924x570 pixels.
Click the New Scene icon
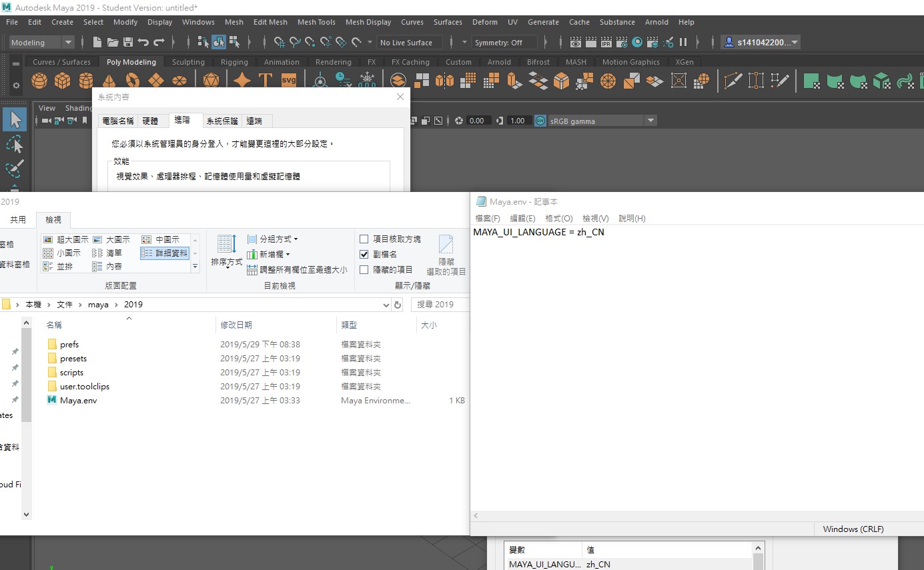tap(97, 42)
